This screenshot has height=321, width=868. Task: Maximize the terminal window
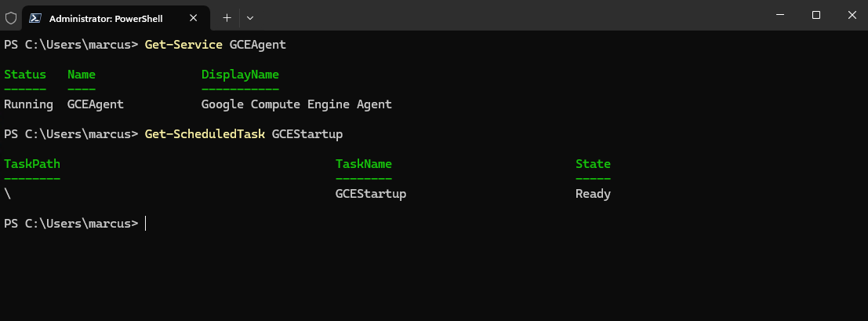click(816, 15)
